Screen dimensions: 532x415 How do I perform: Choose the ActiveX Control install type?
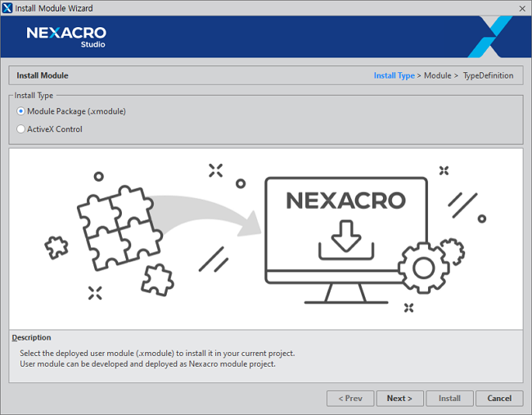[x=21, y=129]
